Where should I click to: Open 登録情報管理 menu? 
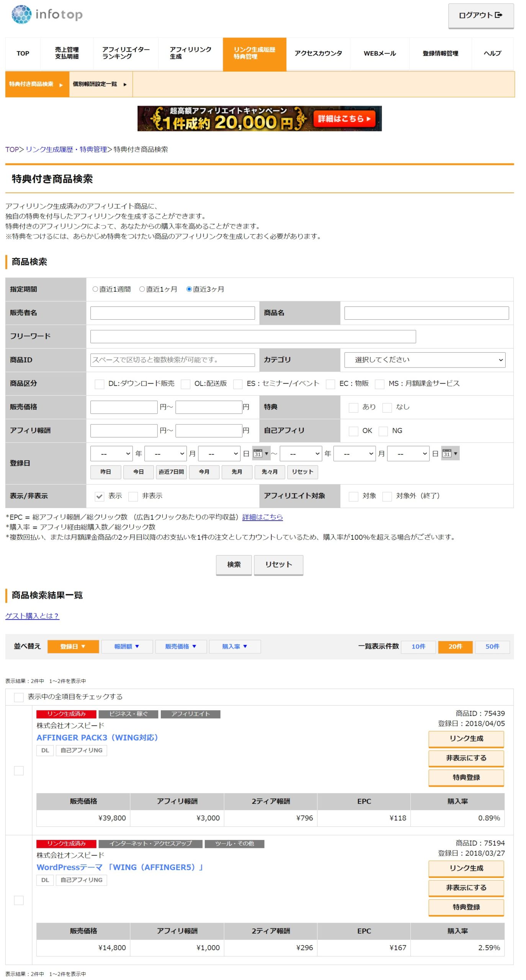pyautogui.click(x=440, y=54)
